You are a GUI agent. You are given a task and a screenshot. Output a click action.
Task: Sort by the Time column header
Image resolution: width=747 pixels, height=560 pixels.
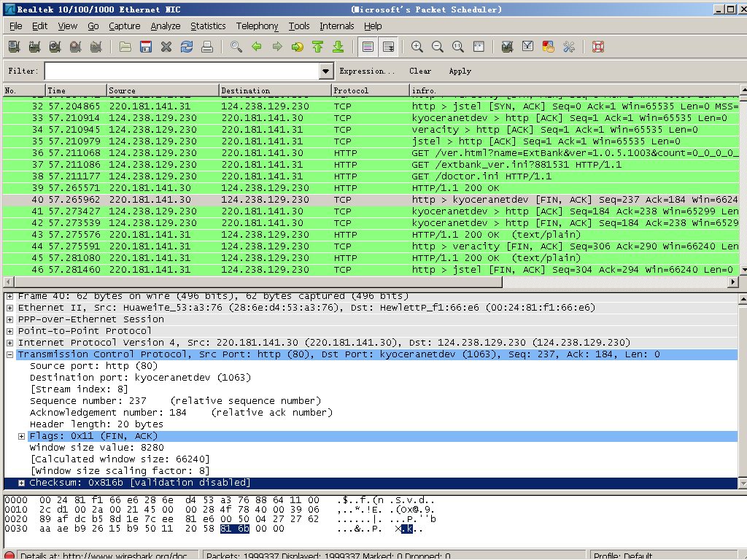[x=76, y=90]
